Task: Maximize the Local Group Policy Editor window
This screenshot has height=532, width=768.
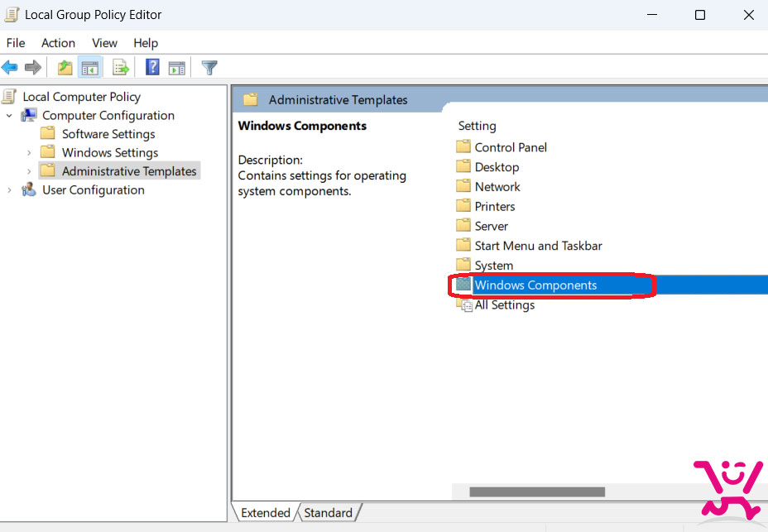Action: click(700, 15)
